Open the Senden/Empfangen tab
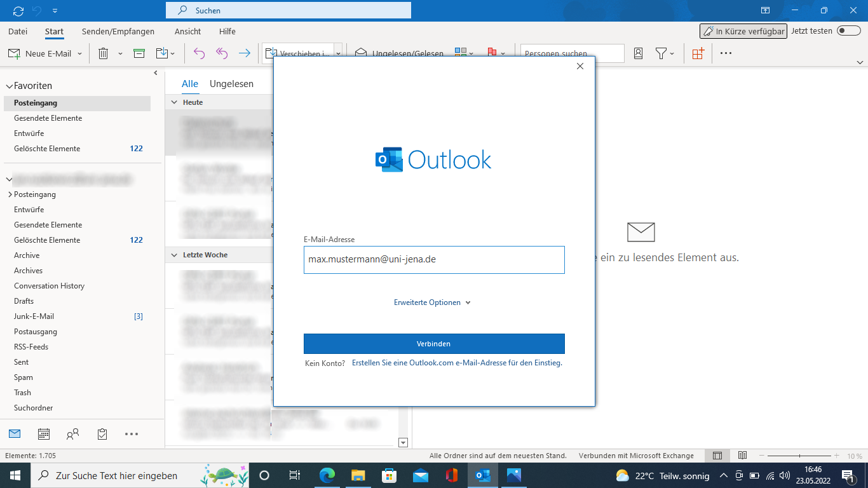 (118, 31)
